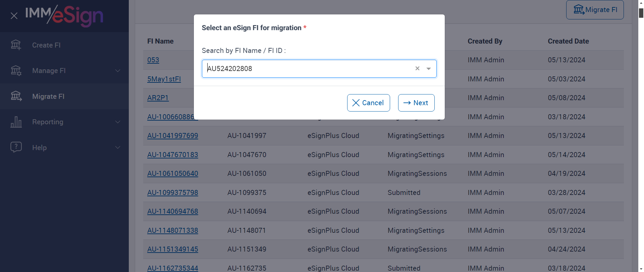Click the Help question mark icon
The image size is (644, 272).
(16, 147)
